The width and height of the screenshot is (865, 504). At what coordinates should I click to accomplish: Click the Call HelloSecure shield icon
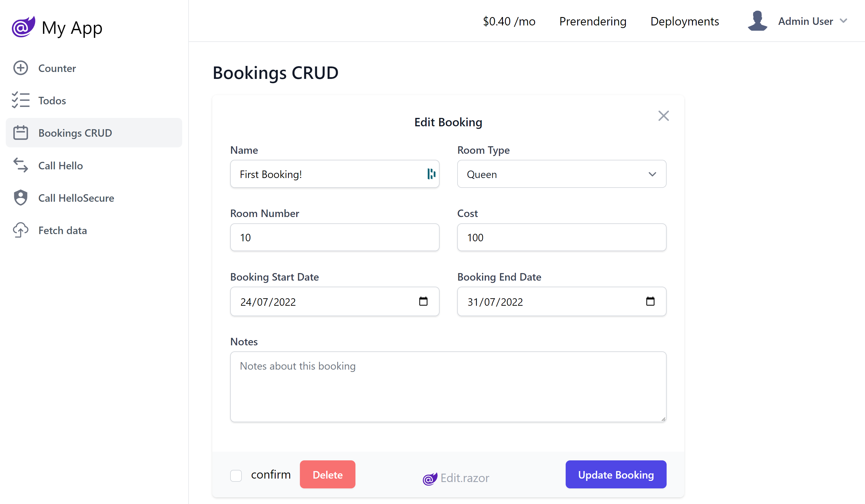21,198
